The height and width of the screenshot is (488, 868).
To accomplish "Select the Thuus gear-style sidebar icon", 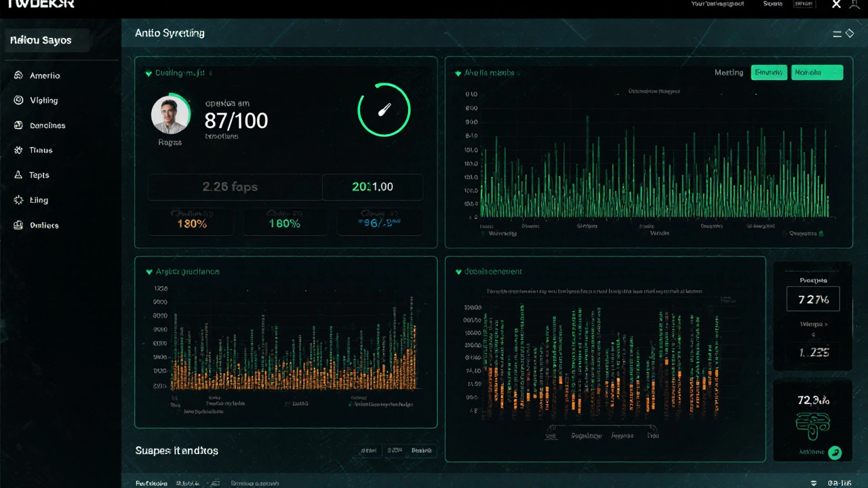I will [x=18, y=150].
